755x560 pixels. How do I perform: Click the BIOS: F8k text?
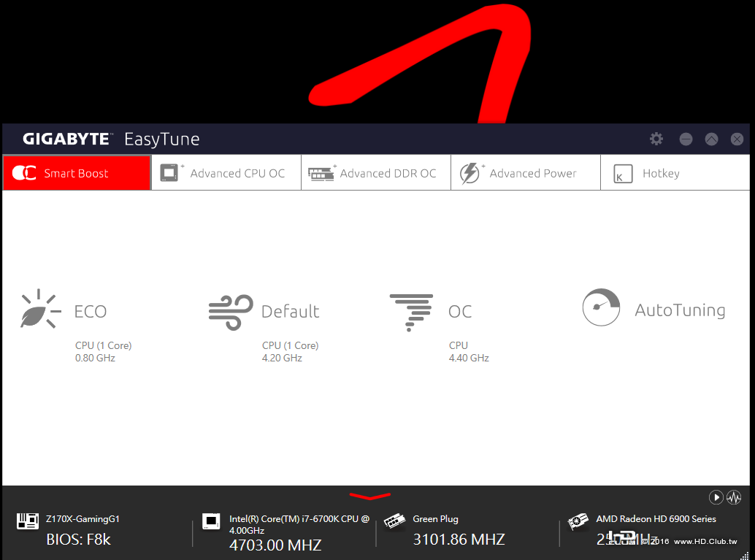pyautogui.click(x=78, y=540)
